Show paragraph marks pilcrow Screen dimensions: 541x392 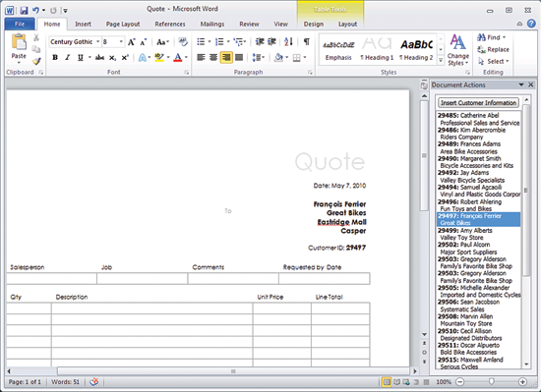coord(306,42)
